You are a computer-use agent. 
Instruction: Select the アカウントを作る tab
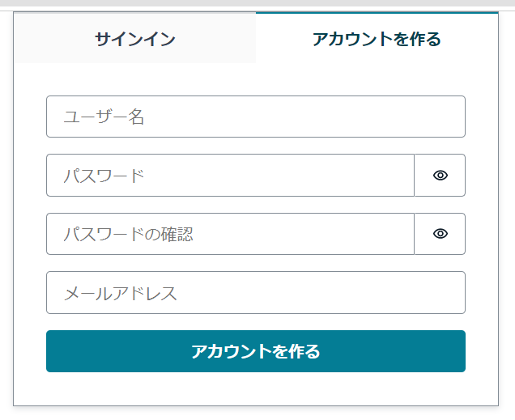pyautogui.click(x=377, y=38)
